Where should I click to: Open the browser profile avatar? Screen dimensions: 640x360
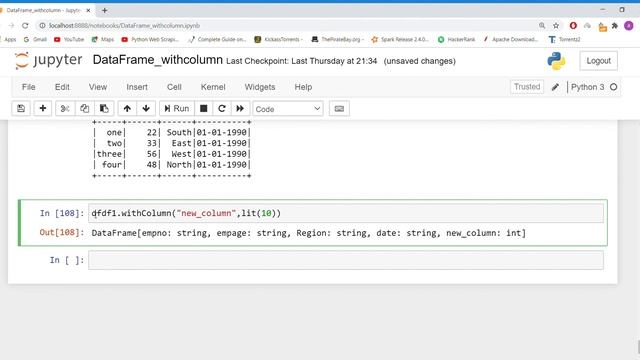tap(629, 26)
